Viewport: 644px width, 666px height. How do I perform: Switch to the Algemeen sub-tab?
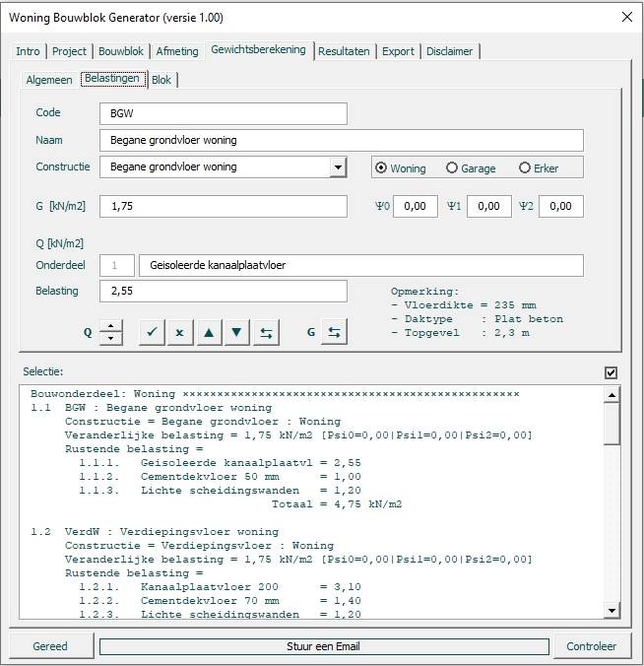point(49,80)
